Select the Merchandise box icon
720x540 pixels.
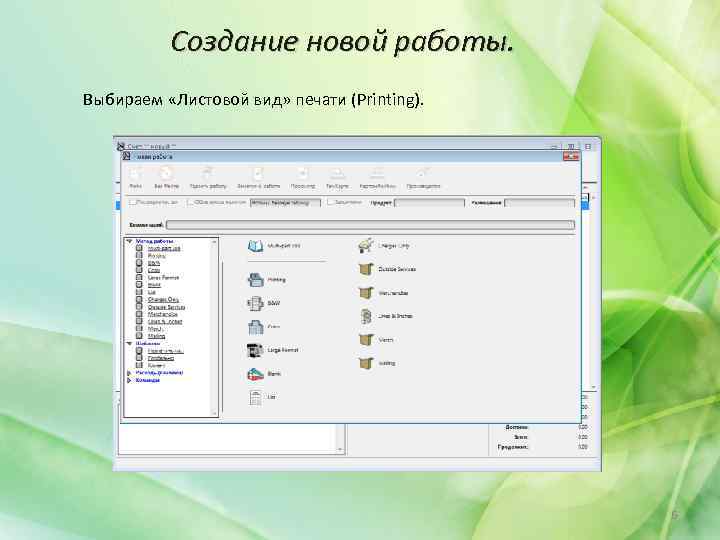(x=366, y=292)
